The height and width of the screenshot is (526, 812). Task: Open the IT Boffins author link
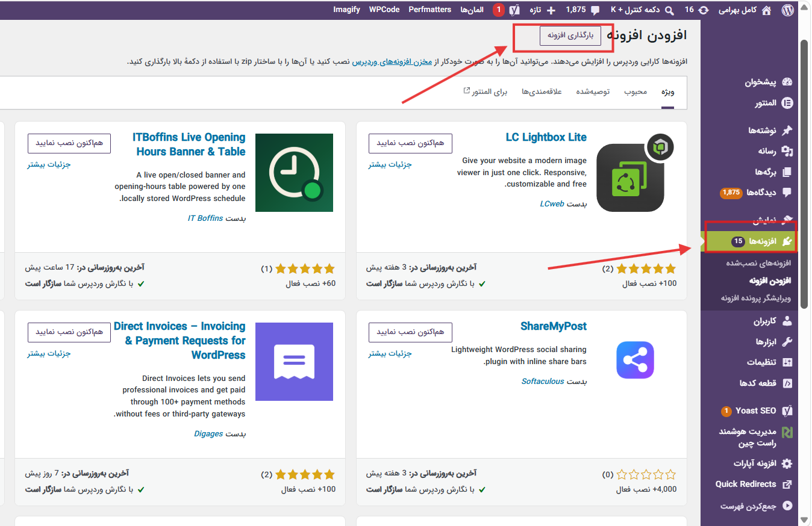pos(205,218)
